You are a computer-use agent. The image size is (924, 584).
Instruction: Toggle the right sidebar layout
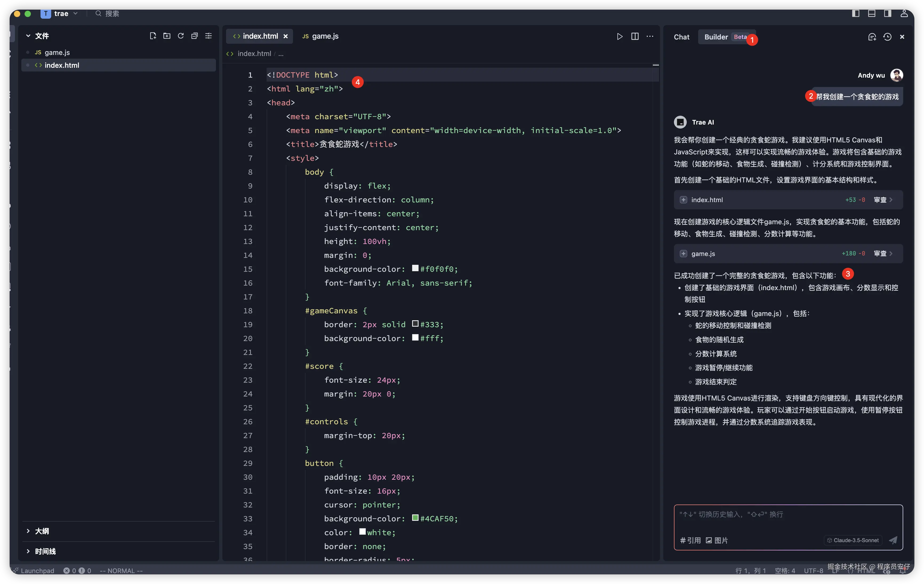pyautogui.click(x=887, y=13)
